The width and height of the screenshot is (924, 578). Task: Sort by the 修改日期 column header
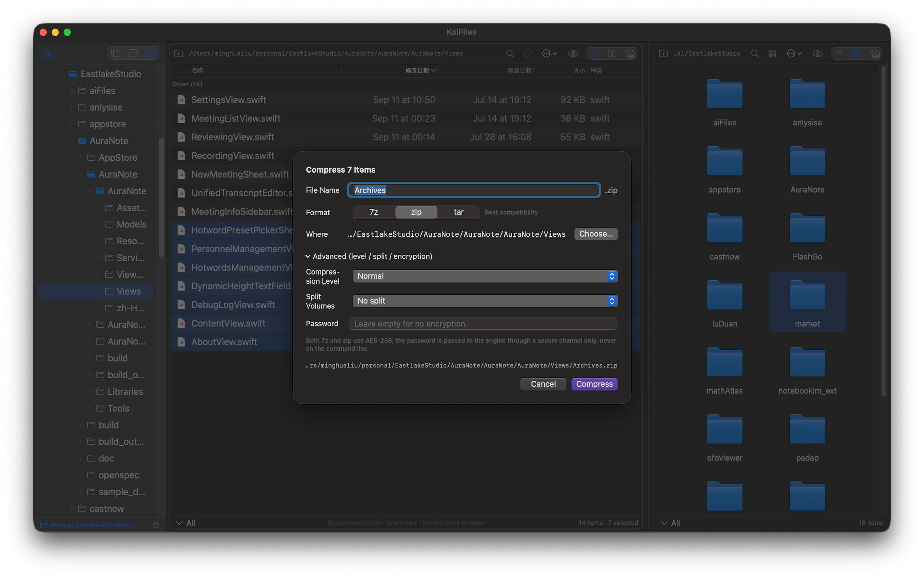click(420, 70)
